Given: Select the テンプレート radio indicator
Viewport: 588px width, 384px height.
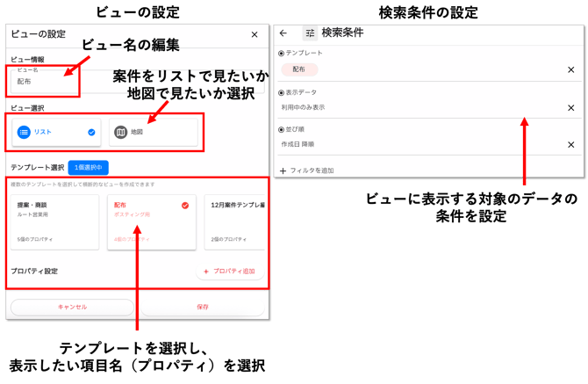Looking at the screenshot, I should coord(281,54).
